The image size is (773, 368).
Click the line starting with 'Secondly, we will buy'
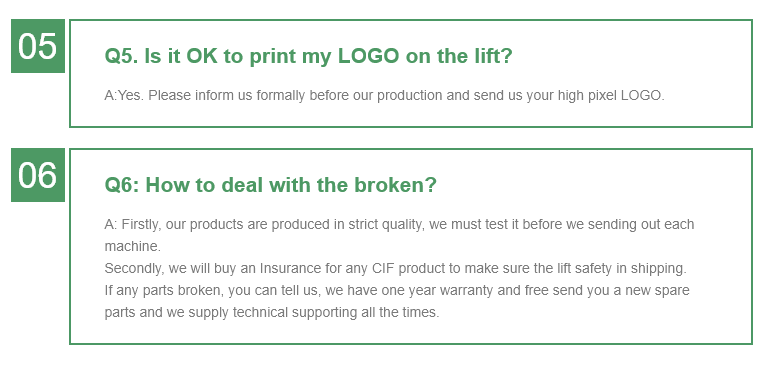[x=395, y=268]
